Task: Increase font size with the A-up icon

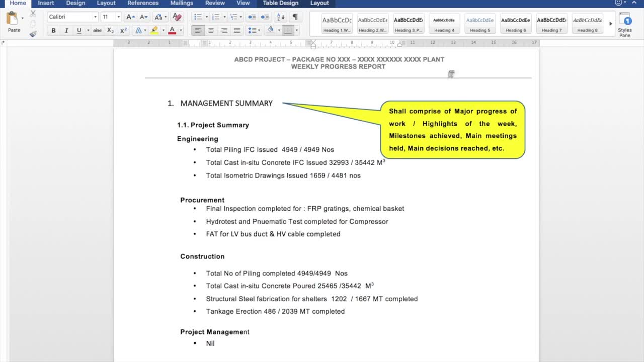Action: 131,17
